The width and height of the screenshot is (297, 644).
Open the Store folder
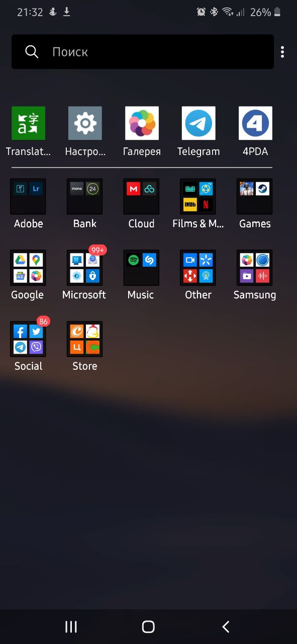[x=85, y=339]
